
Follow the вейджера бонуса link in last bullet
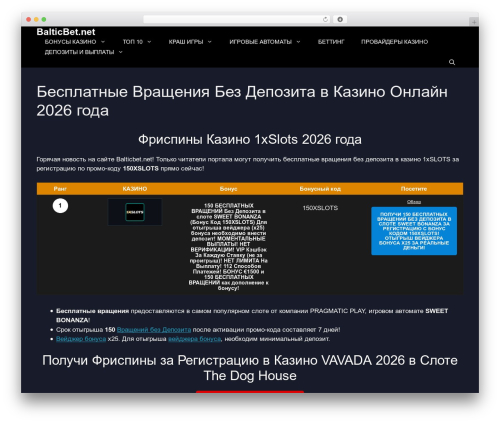point(194,339)
